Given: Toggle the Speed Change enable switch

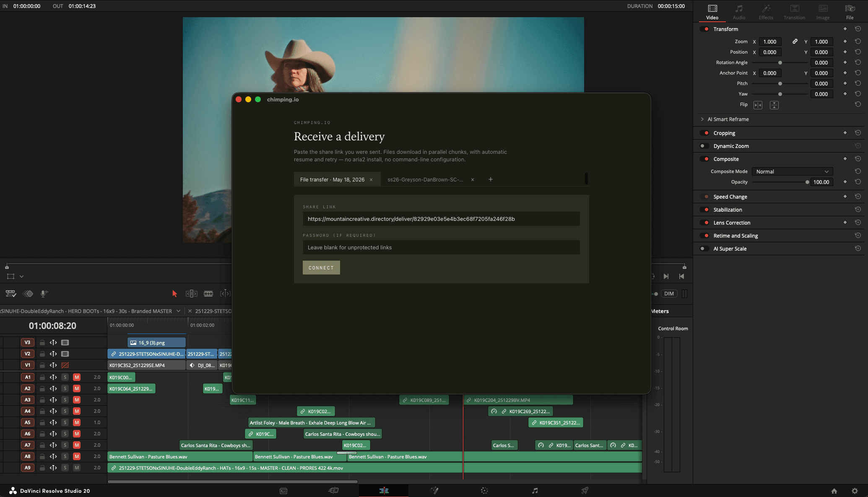Looking at the screenshot, I should (x=705, y=197).
